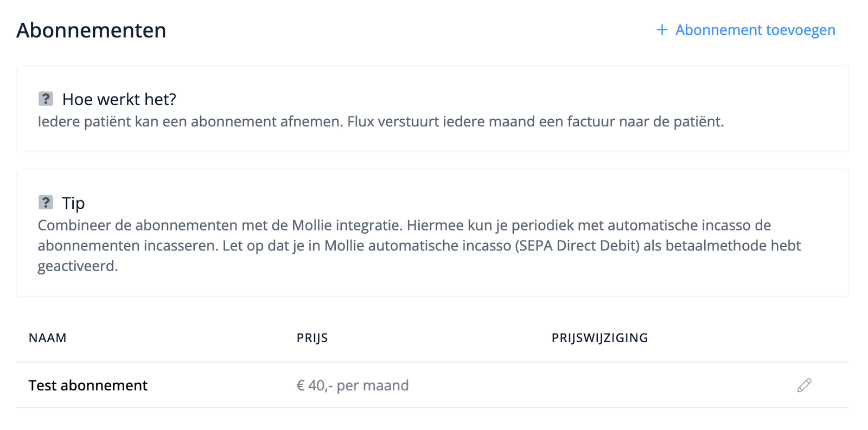Click 'Test abonnement' name to open details
868x430 pixels.
coord(87,385)
